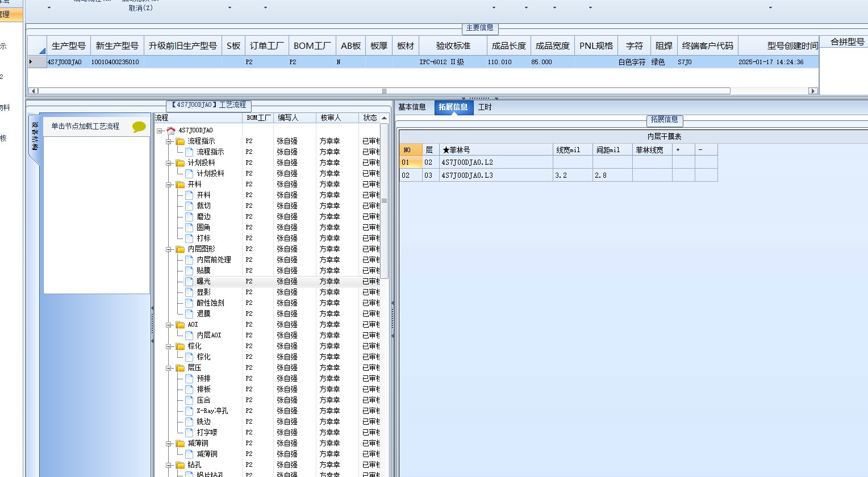Click folder icon beside 层压 group

[180, 368]
